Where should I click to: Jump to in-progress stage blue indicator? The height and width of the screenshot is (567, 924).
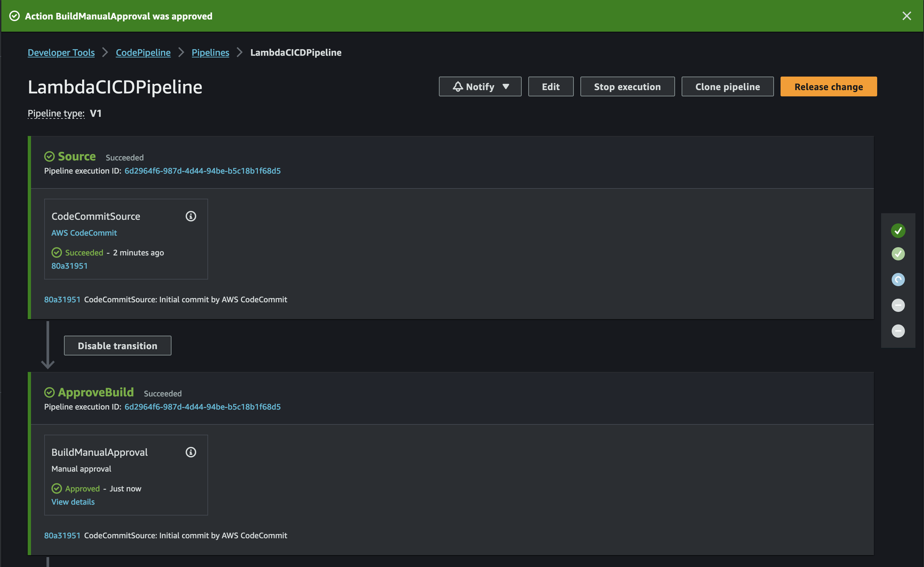(898, 279)
